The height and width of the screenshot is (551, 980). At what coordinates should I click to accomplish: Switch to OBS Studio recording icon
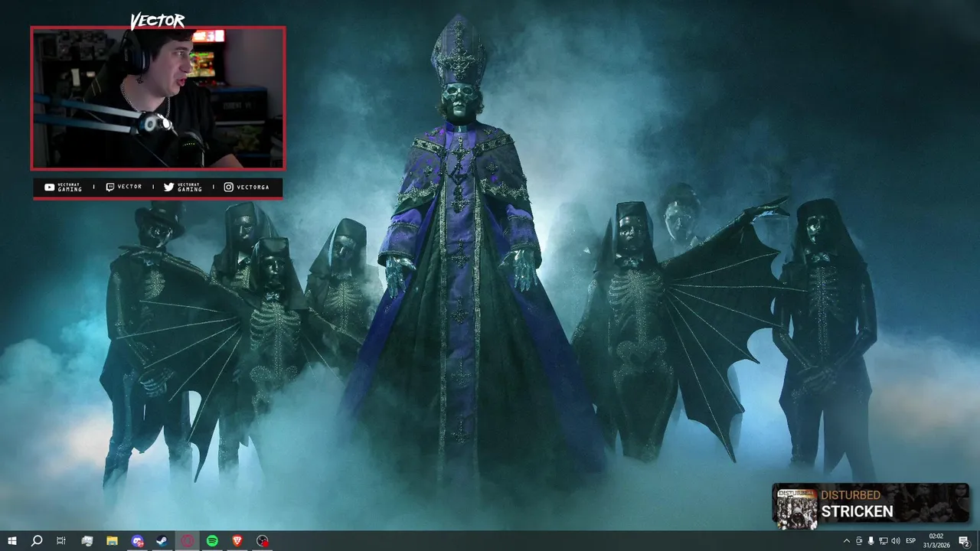pyautogui.click(x=263, y=541)
